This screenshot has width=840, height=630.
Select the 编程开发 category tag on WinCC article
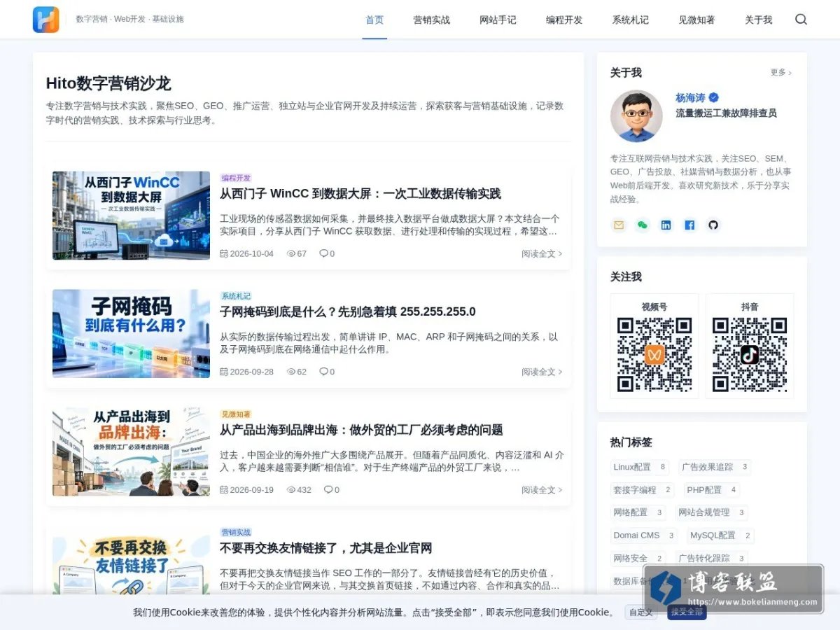pos(236,178)
